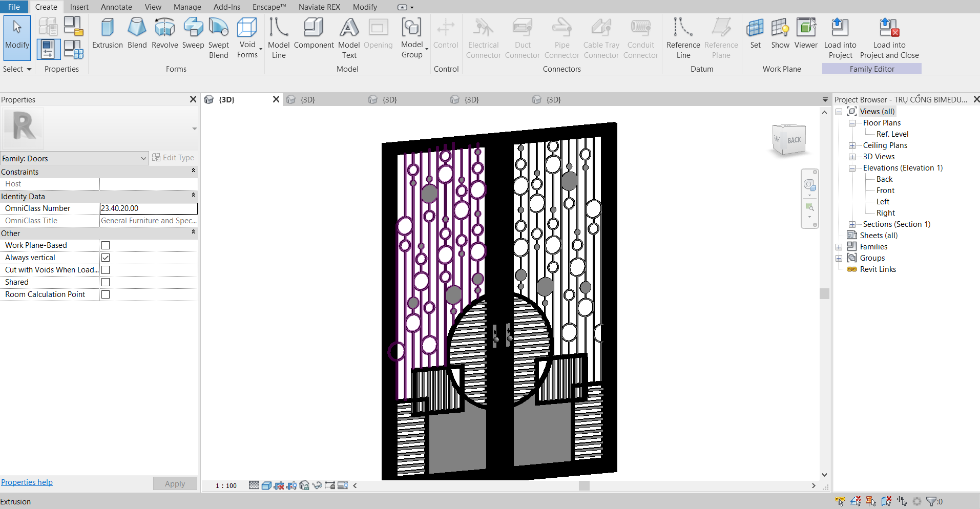Enable the Work Plane-Based checkbox
980x509 pixels.
point(106,245)
